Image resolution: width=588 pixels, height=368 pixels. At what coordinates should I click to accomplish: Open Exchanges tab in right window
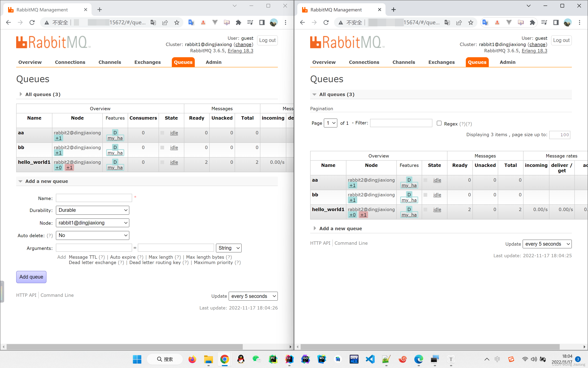(442, 62)
